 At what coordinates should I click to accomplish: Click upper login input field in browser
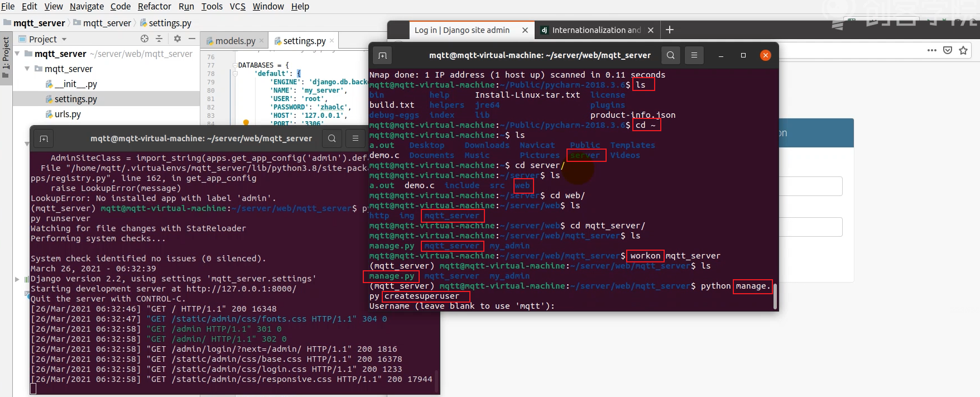(810, 186)
